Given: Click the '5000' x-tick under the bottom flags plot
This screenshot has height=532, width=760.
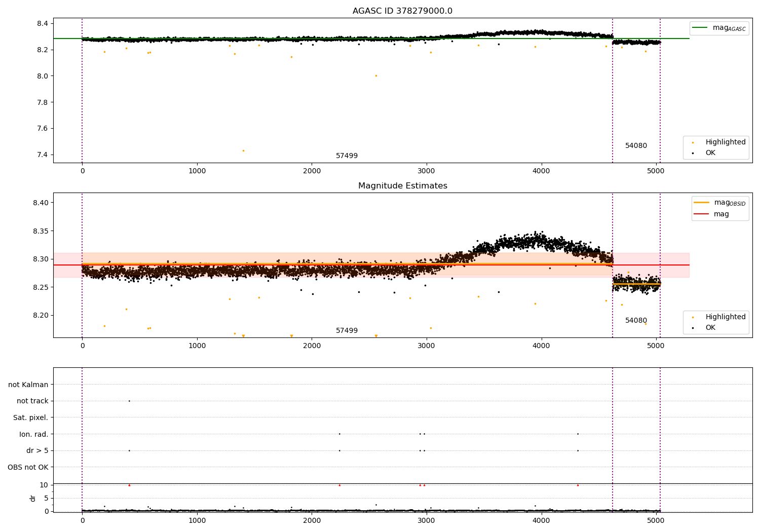Looking at the screenshot, I should coord(656,521).
